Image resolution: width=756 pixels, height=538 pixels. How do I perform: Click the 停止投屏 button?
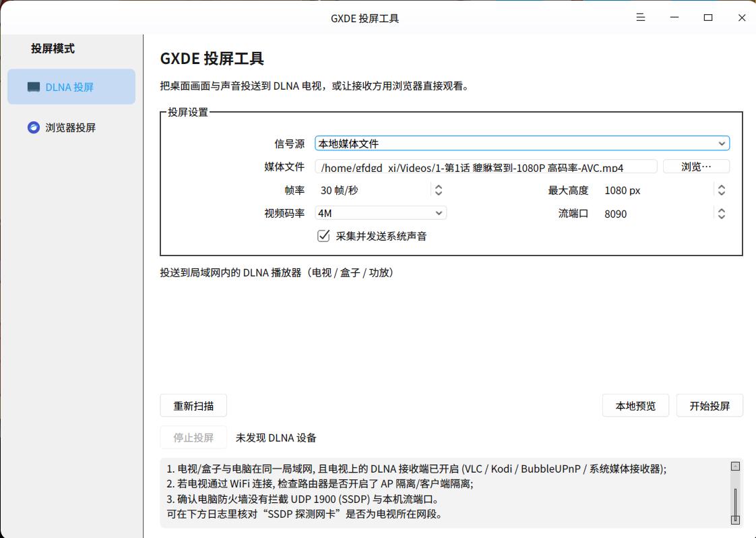(193, 438)
